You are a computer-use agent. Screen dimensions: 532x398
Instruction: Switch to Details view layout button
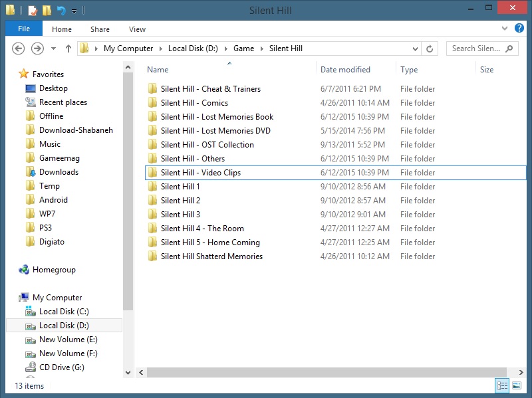click(x=503, y=386)
